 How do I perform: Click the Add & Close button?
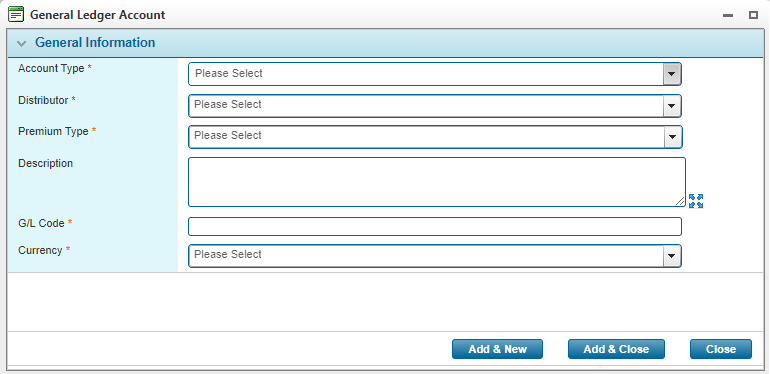point(616,349)
